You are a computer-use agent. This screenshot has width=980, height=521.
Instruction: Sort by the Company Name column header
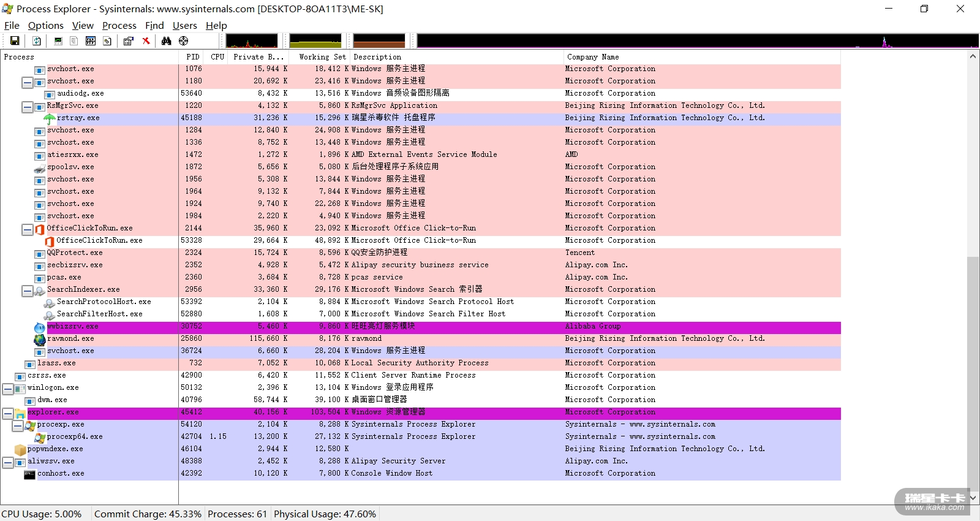tap(702, 57)
